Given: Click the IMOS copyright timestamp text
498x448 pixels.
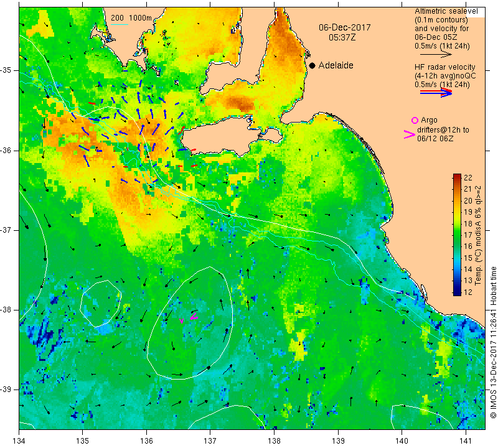Looking at the screenshot, I should point(493,342).
